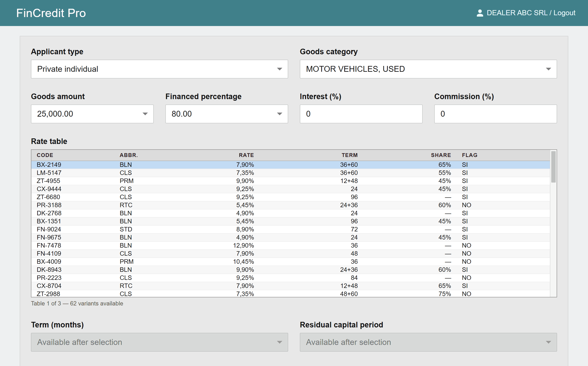Sort by ABBR. column header
Screen dimensions: 588x366
click(129, 155)
